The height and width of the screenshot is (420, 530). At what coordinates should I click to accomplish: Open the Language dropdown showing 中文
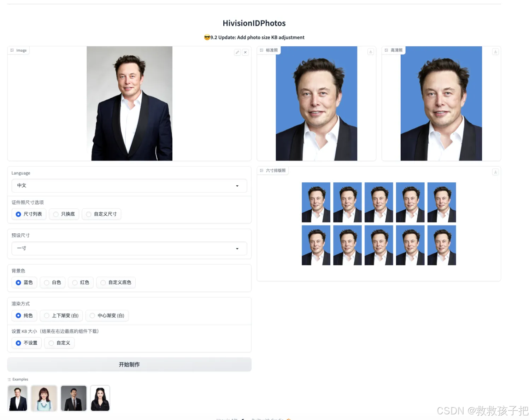tap(129, 186)
